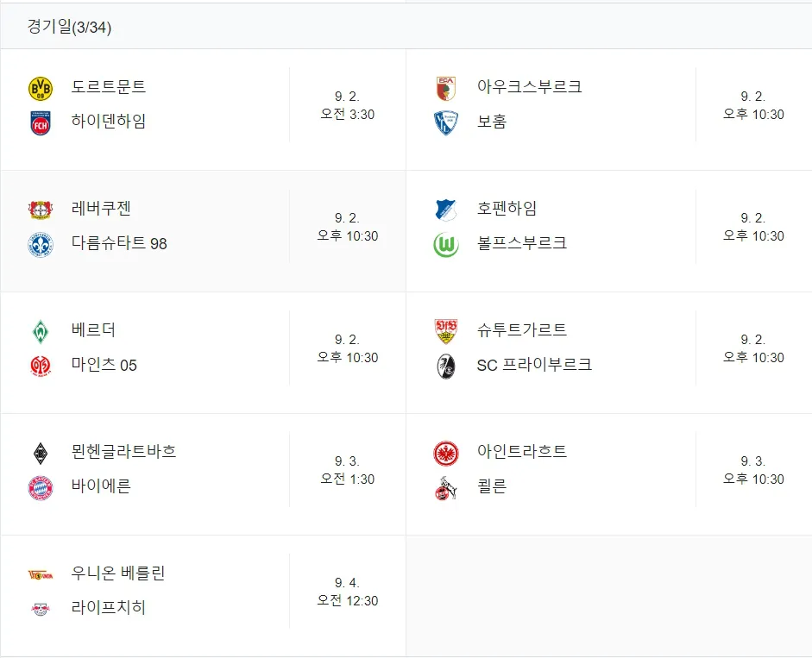This screenshot has width=812, height=658.
Task: Select the RB Leipzig logo
Action: tap(41, 610)
